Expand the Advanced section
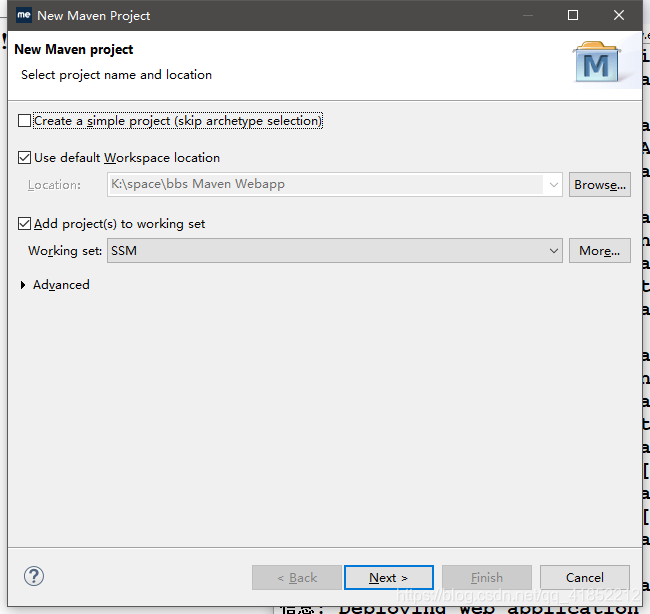Screen dimensions: 650x614 (x=23, y=285)
